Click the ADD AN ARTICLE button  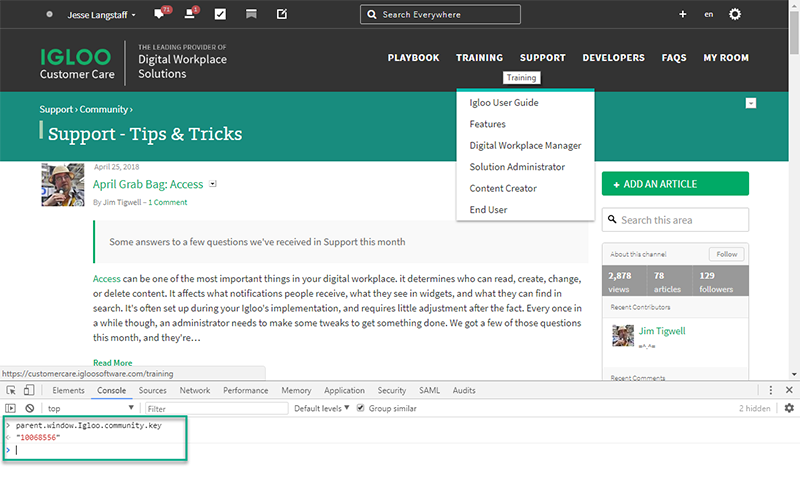tap(675, 184)
